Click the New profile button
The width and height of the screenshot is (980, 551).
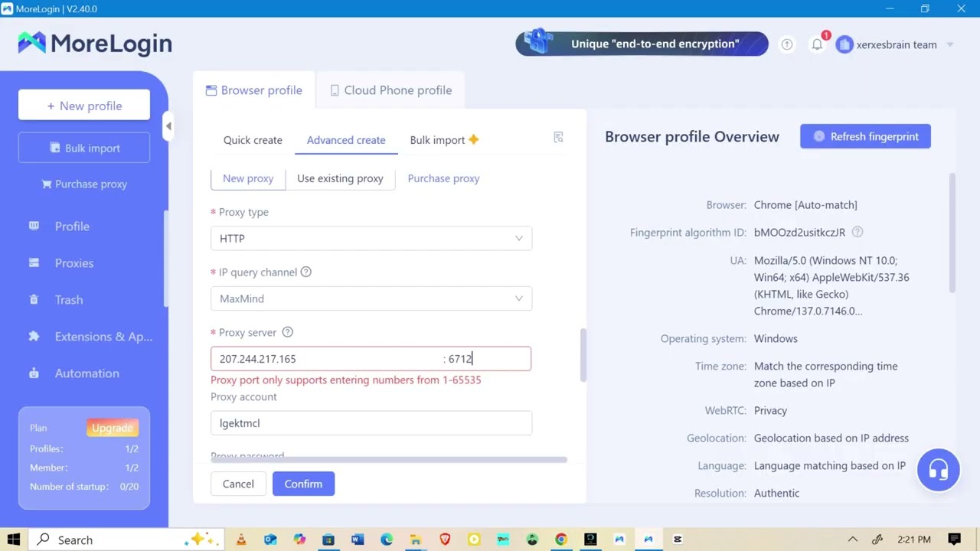tap(84, 106)
